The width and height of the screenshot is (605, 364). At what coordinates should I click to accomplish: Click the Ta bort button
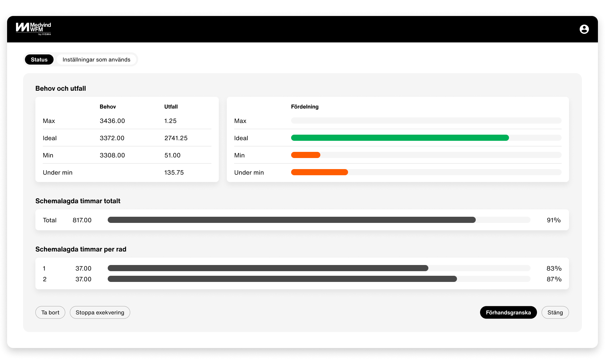tap(50, 312)
